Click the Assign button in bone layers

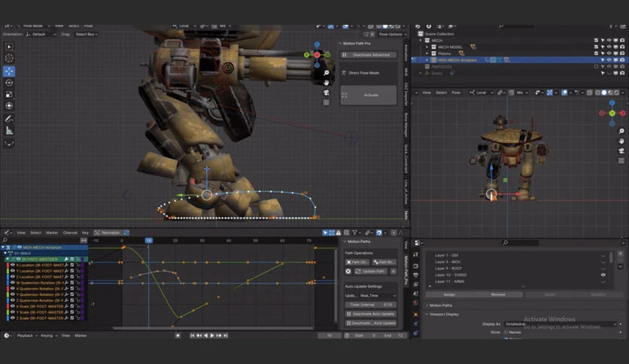449,295
